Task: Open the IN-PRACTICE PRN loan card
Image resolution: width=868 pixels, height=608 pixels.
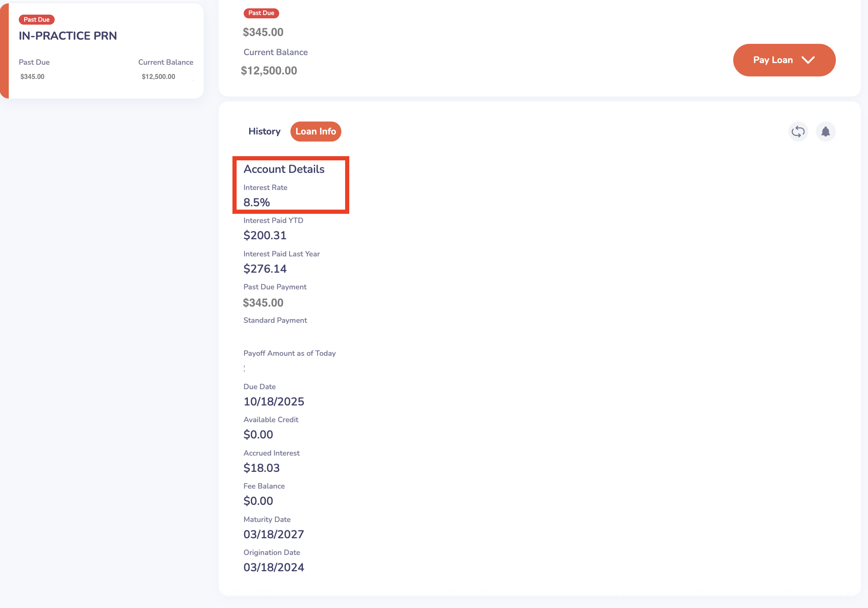Action: click(68, 36)
